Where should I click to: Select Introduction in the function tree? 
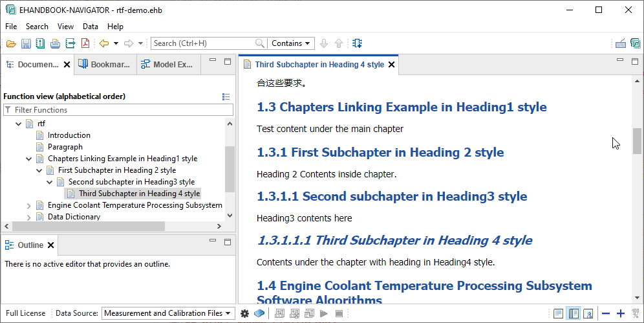tap(69, 135)
